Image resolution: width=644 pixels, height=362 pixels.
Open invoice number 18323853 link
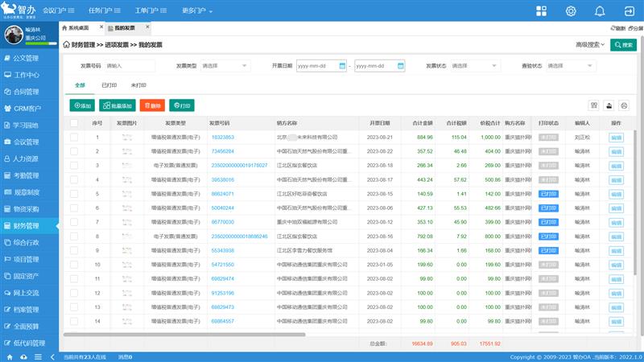point(222,138)
